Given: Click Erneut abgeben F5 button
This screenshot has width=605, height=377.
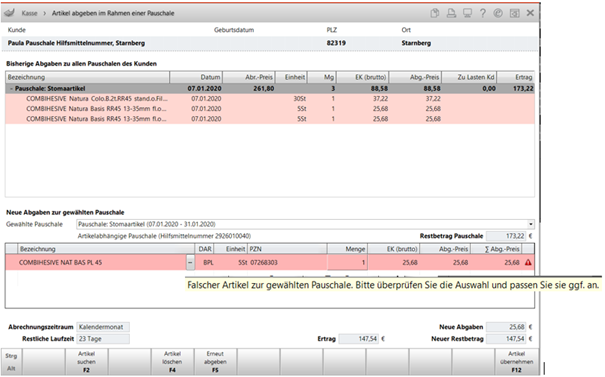Looking at the screenshot, I should [x=215, y=362].
